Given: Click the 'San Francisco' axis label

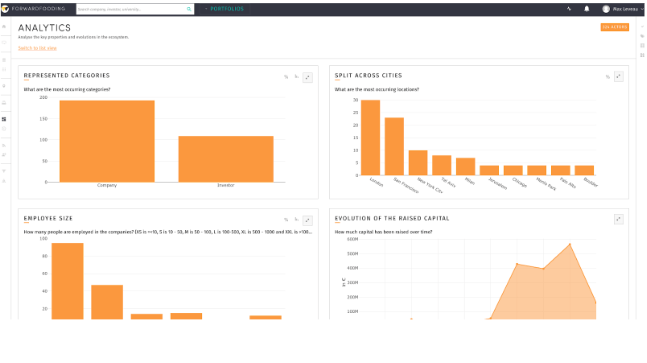Looking at the screenshot, I should coord(406,185).
